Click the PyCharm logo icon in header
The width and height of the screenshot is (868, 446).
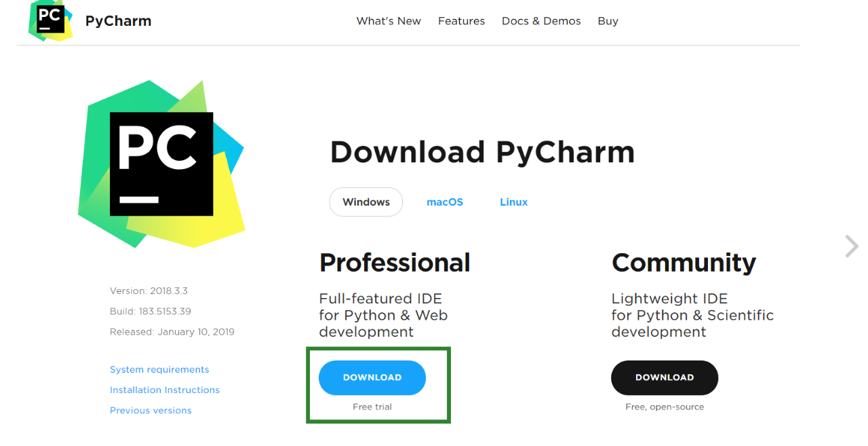(x=51, y=20)
